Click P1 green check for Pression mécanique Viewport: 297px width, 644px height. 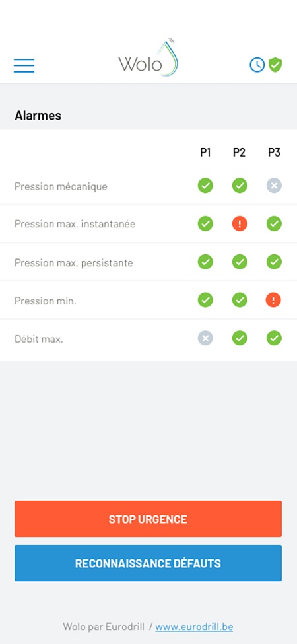(x=205, y=186)
